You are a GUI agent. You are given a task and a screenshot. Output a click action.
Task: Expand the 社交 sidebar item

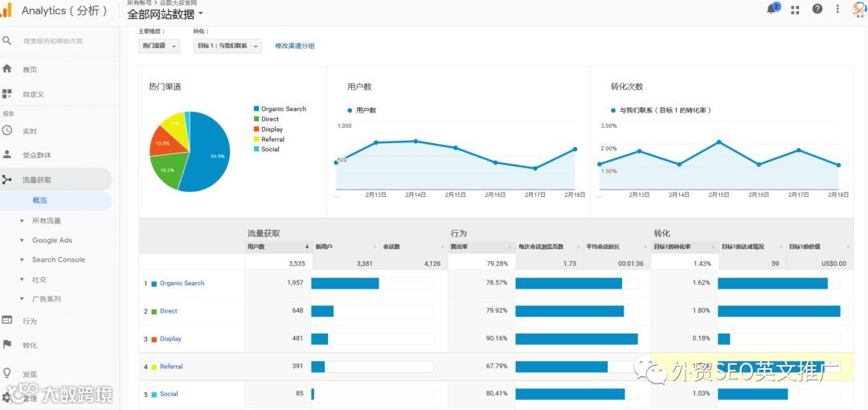22,280
